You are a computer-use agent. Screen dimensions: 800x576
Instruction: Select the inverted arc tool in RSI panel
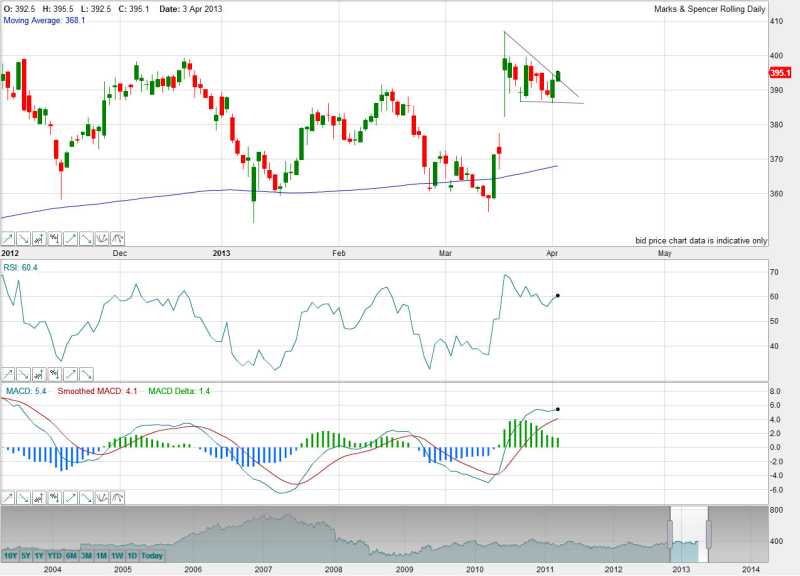pos(117,372)
